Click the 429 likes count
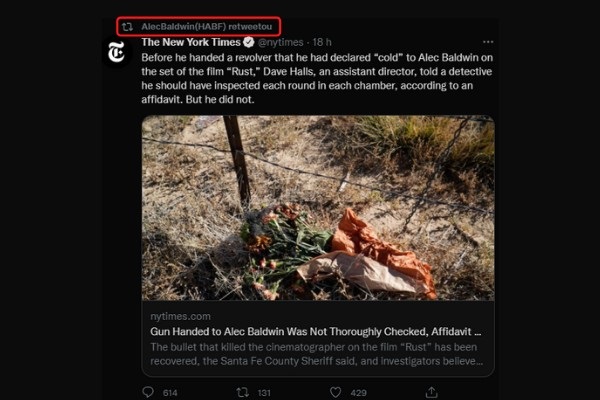Viewport: 600px width, 400px height. tap(361, 392)
